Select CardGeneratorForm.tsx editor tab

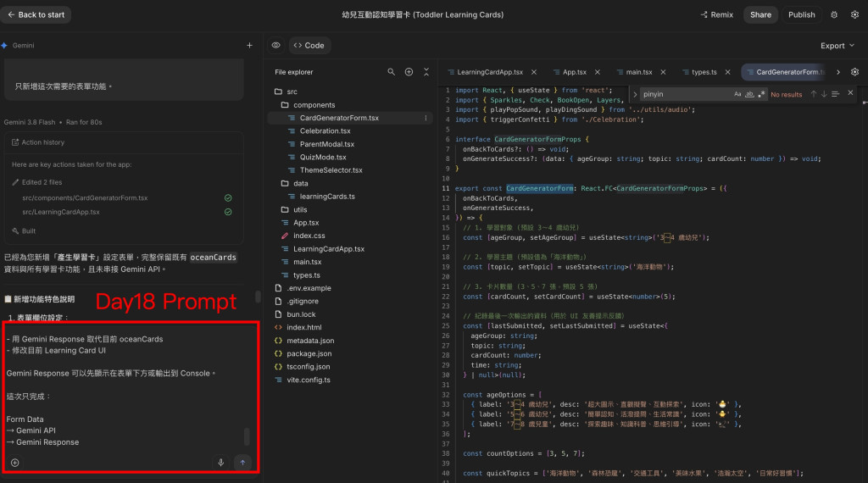(784, 72)
